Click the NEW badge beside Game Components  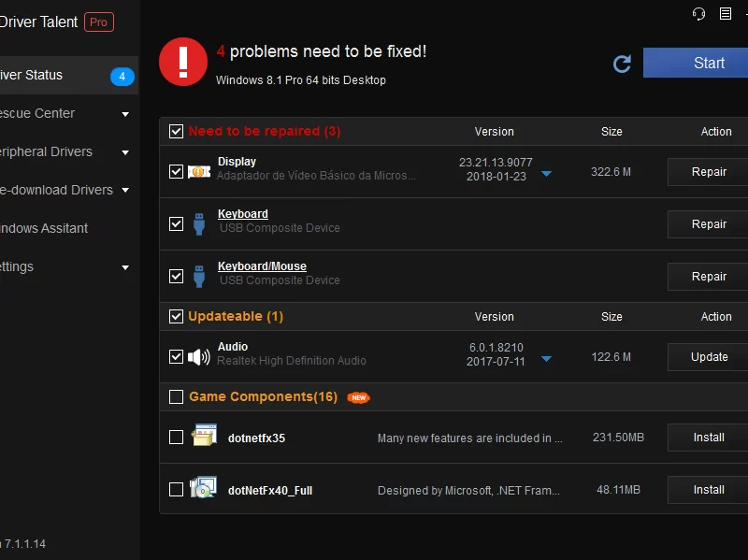359,397
